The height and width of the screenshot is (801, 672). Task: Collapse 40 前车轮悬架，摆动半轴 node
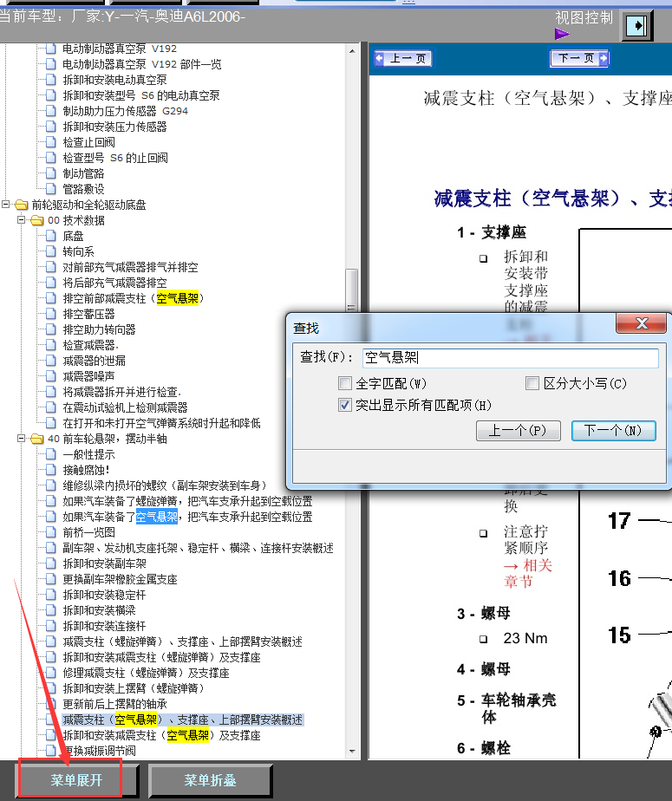point(21,439)
